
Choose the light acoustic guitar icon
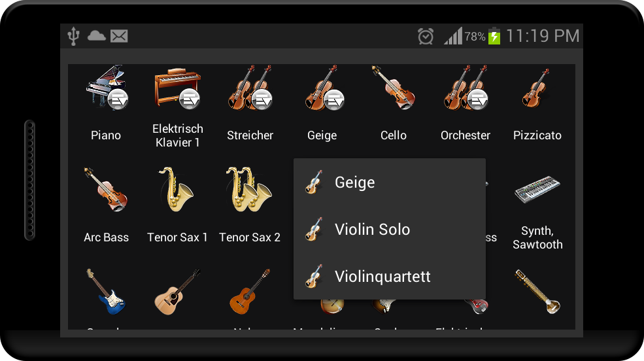177,292
